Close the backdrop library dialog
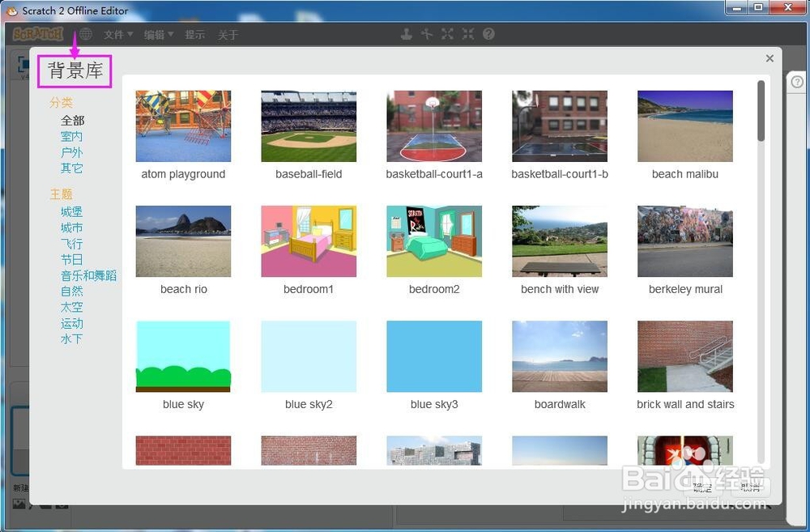Image resolution: width=810 pixels, height=532 pixels. point(769,58)
